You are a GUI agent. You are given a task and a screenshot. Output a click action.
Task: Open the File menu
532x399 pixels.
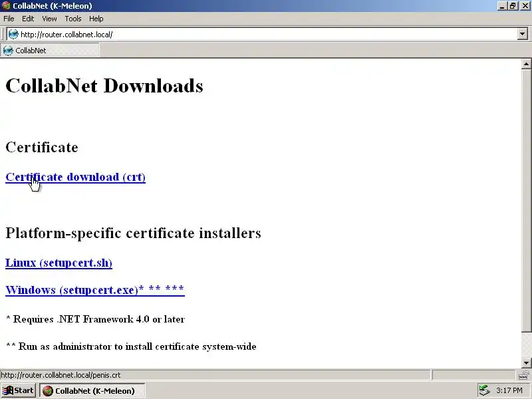coord(9,19)
